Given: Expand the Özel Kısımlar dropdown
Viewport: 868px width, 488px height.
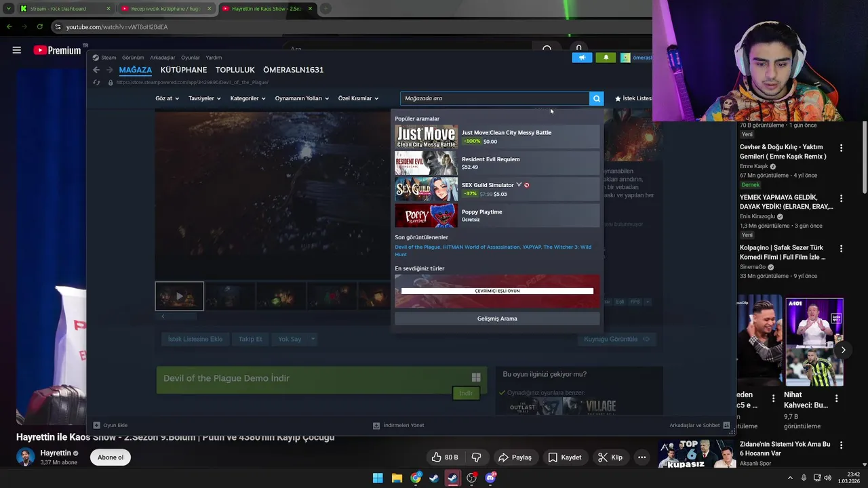Looking at the screenshot, I should tap(358, 98).
